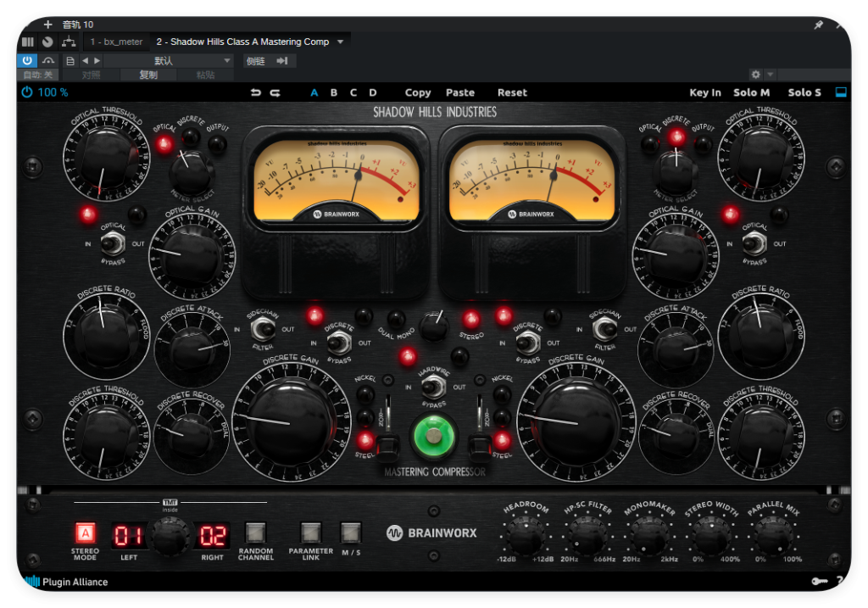Image resolution: width=868 pixels, height=608 pixels.
Task: Flip the left Discrete Bypass switch
Action: click(339, 343)
